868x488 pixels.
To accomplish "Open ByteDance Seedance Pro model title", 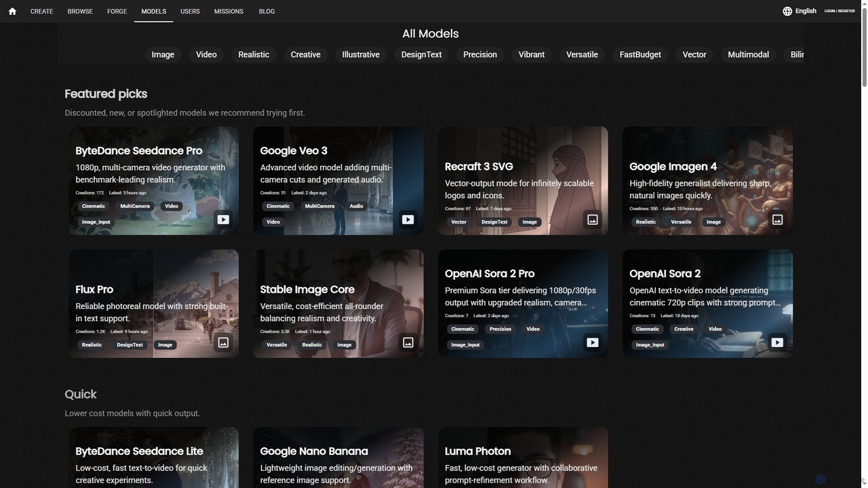I will 139,151.
